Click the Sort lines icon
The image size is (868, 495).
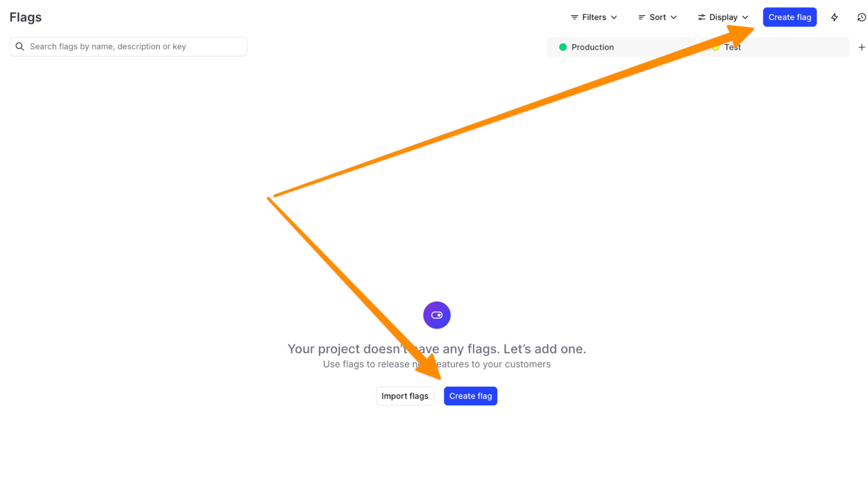[641, 17]
